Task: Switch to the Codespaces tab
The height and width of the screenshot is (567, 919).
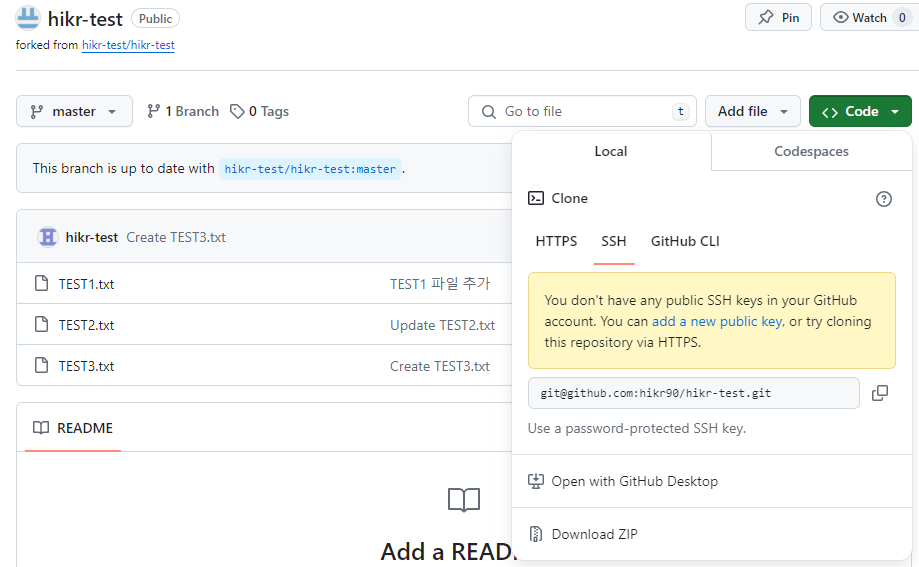Action: [811, 151]
